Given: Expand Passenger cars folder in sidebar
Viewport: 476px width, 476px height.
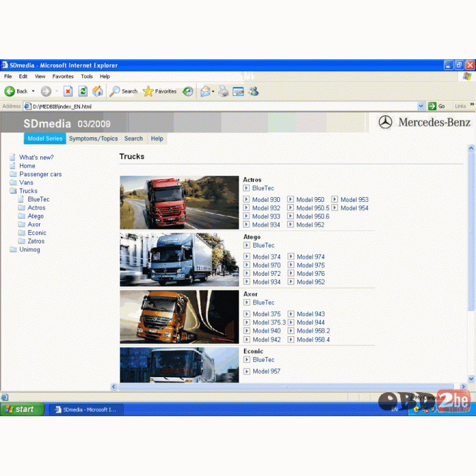Looking at the screenshot, I should point(40,175).
